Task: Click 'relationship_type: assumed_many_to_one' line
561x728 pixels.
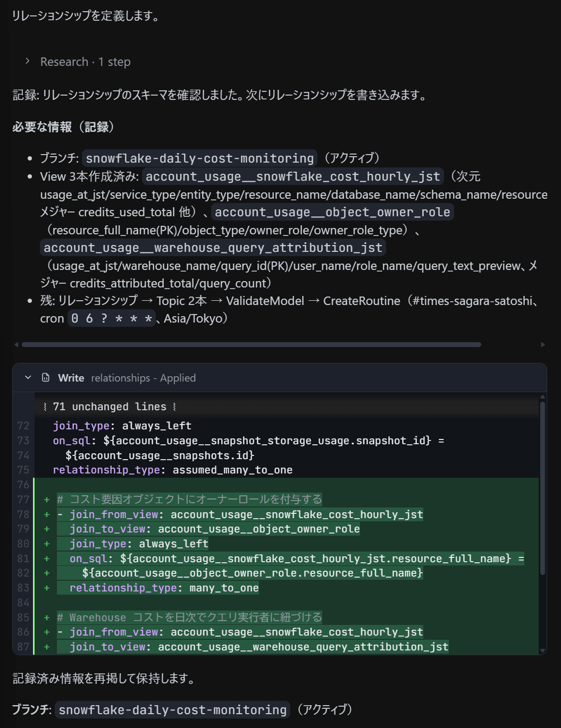Action: click(173, 470)
